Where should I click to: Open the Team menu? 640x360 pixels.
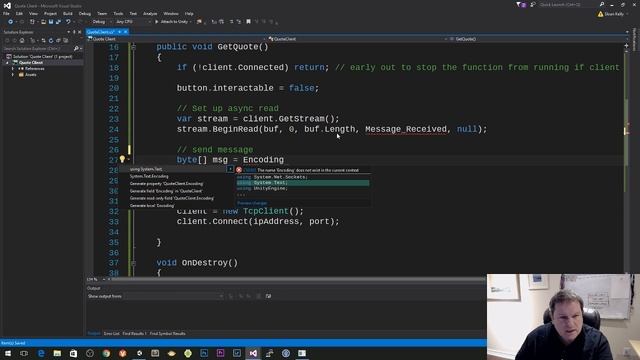tap(102, 13)
